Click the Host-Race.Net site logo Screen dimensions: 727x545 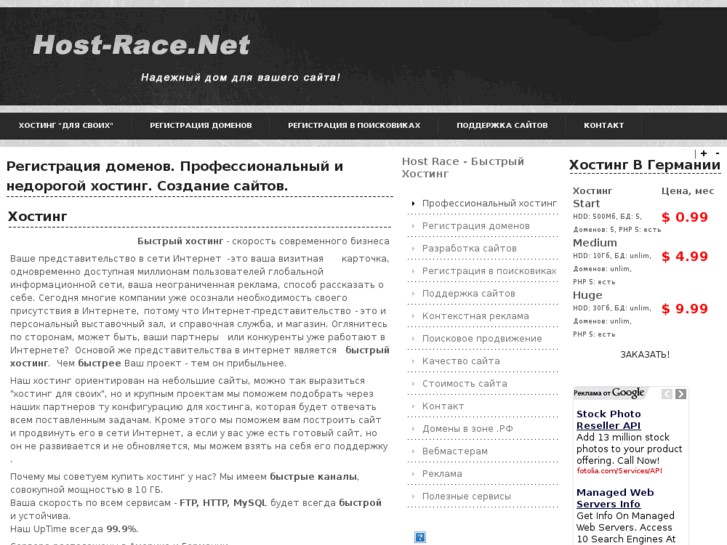click(x=141, y=45)
